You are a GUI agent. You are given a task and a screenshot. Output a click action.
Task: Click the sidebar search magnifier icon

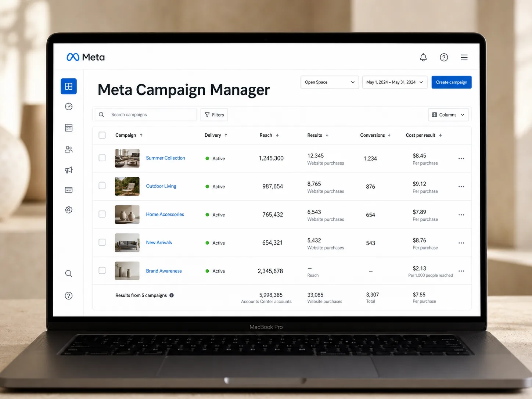point(69,274)
